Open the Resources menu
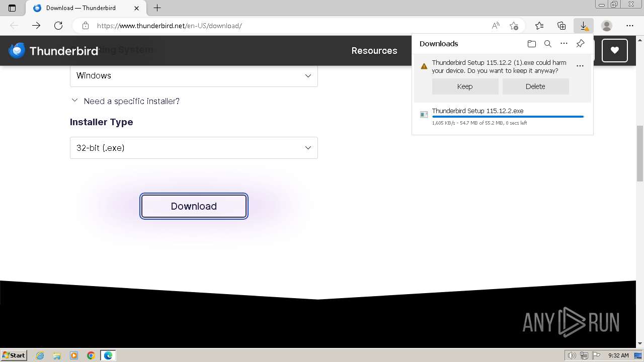 [x=374, y=51]
